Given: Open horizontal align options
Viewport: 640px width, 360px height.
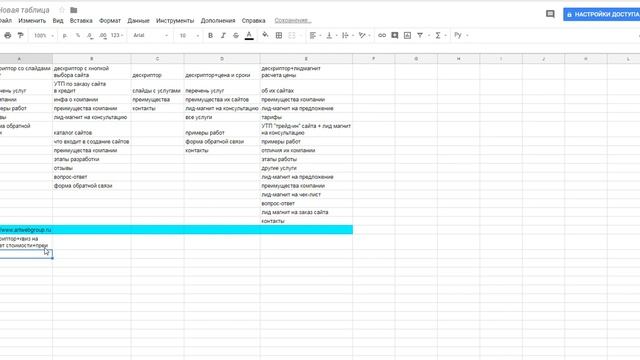Looking at the screenshot, I should tap(313, 36).
